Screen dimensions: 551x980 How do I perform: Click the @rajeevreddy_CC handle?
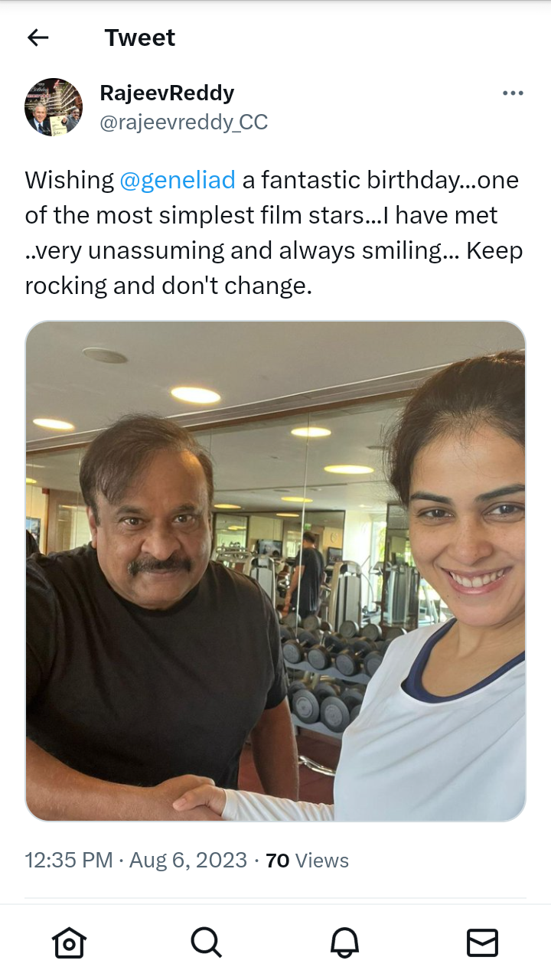click(184, 122)
